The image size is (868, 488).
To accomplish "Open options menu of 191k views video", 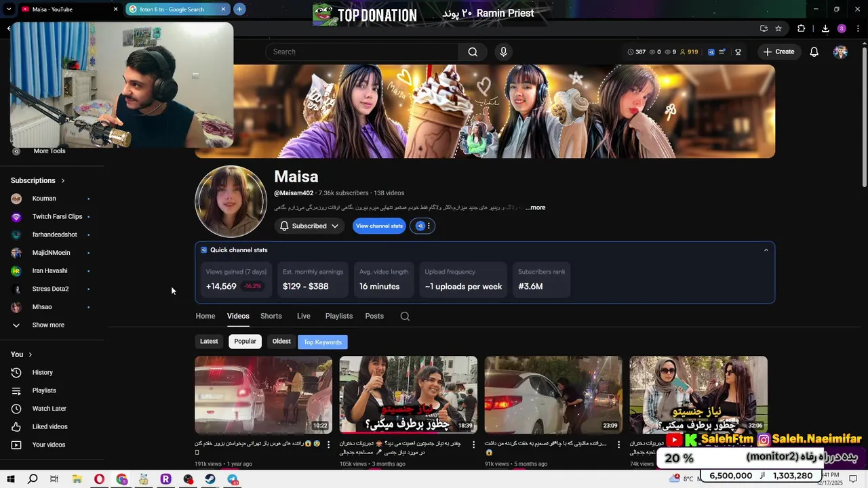I will 329,445.
